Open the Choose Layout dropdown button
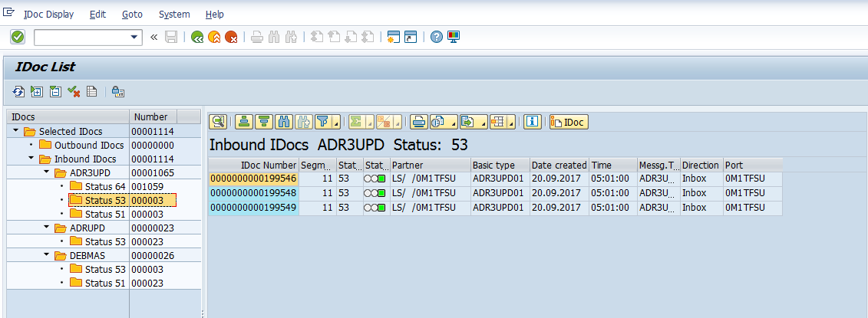Image resolution: width=868 pixels, height=318 pixels. (503, 122)
